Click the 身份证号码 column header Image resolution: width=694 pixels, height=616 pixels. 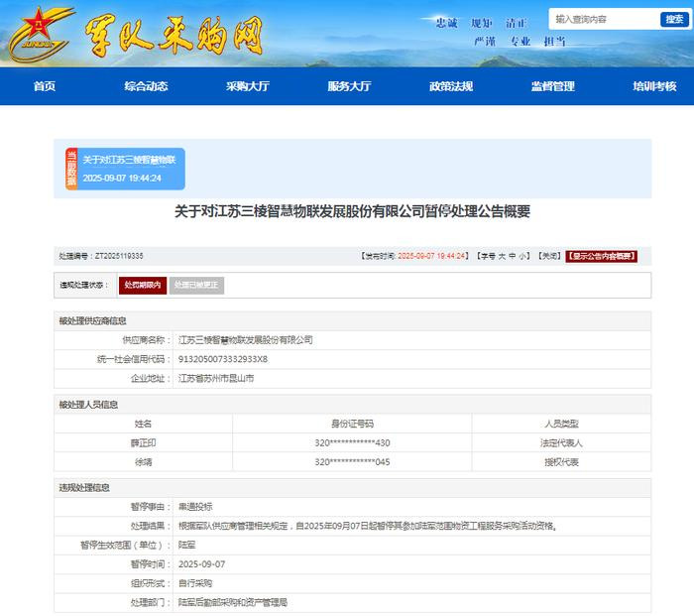click(x=352, y=424)
